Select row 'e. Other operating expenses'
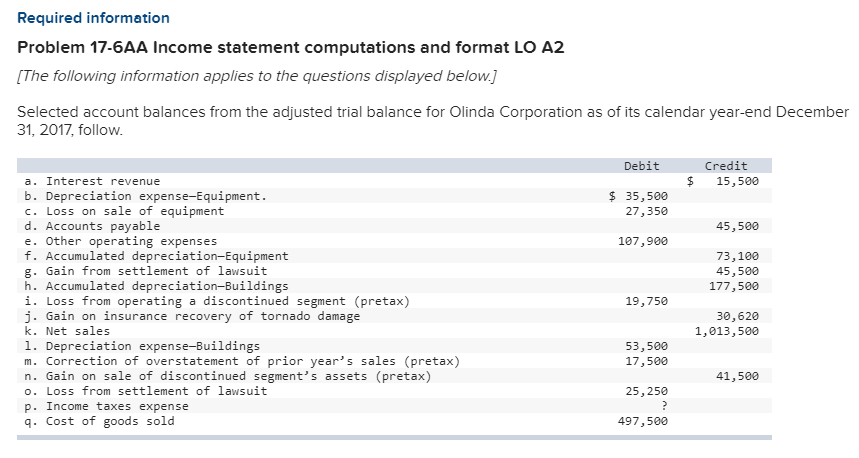The image size is (859, 458). pos(394,241)
